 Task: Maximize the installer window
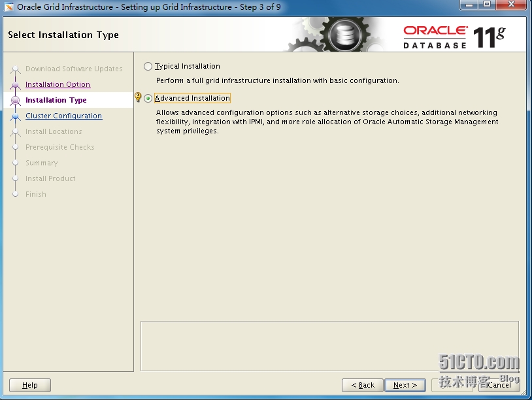[487, 5]
